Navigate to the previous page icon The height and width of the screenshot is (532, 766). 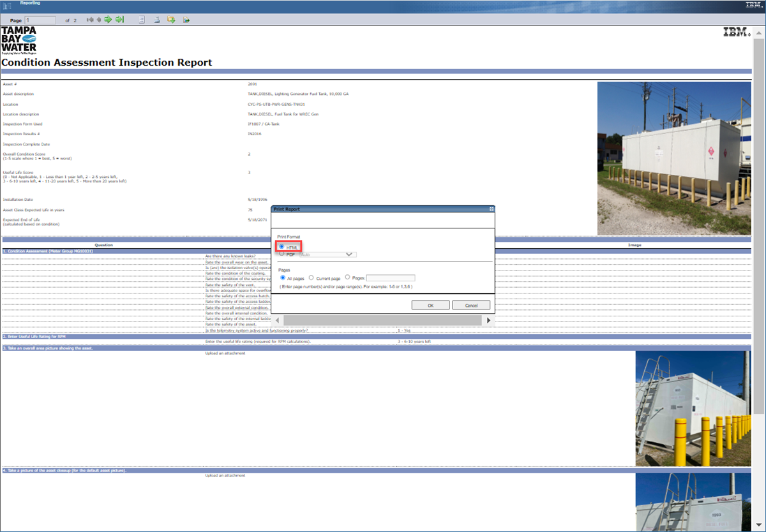(99, 19)
